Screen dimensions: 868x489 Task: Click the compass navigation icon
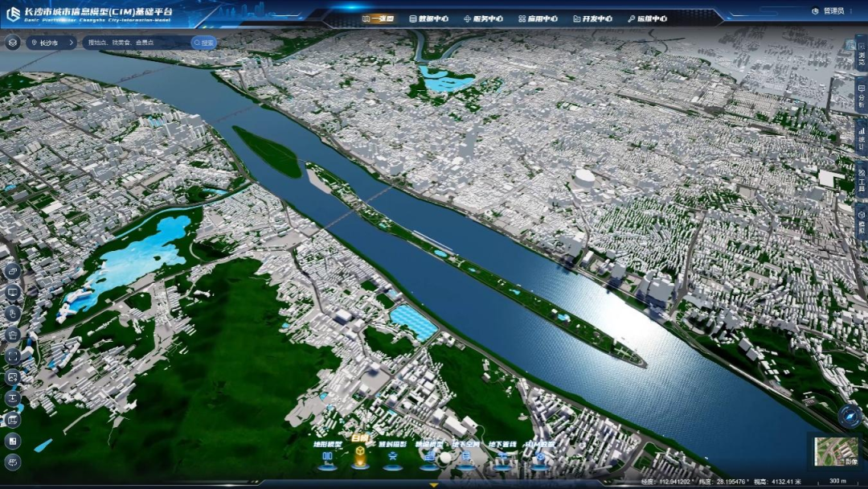(849, 416)
